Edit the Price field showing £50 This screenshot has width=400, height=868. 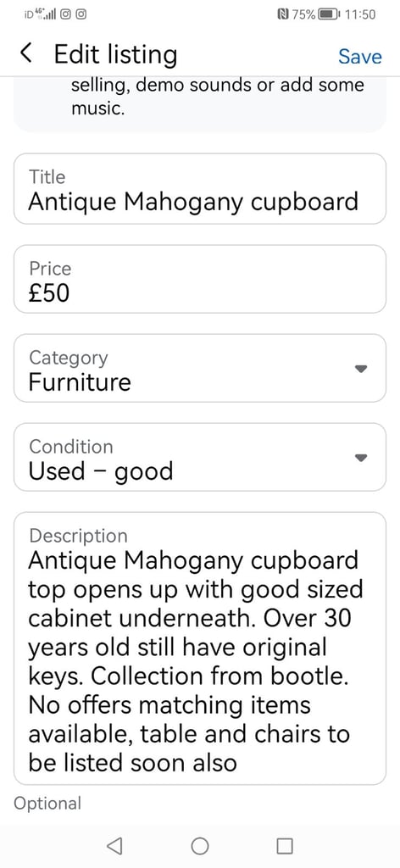coord(200,279)
